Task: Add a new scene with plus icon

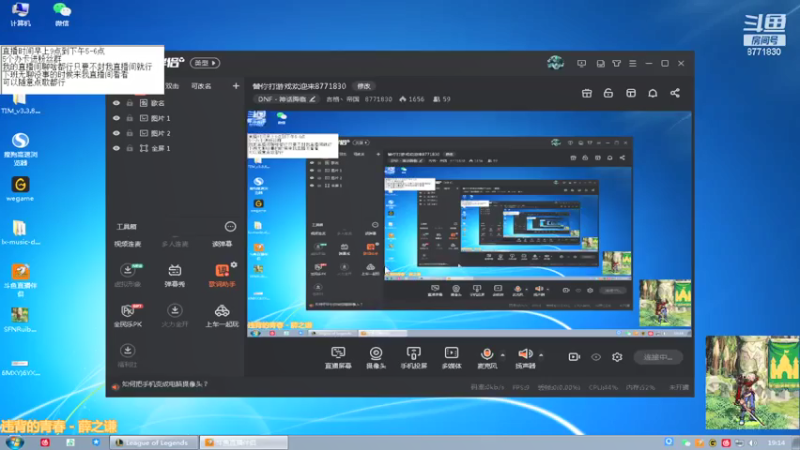Action: coord(236,86)
